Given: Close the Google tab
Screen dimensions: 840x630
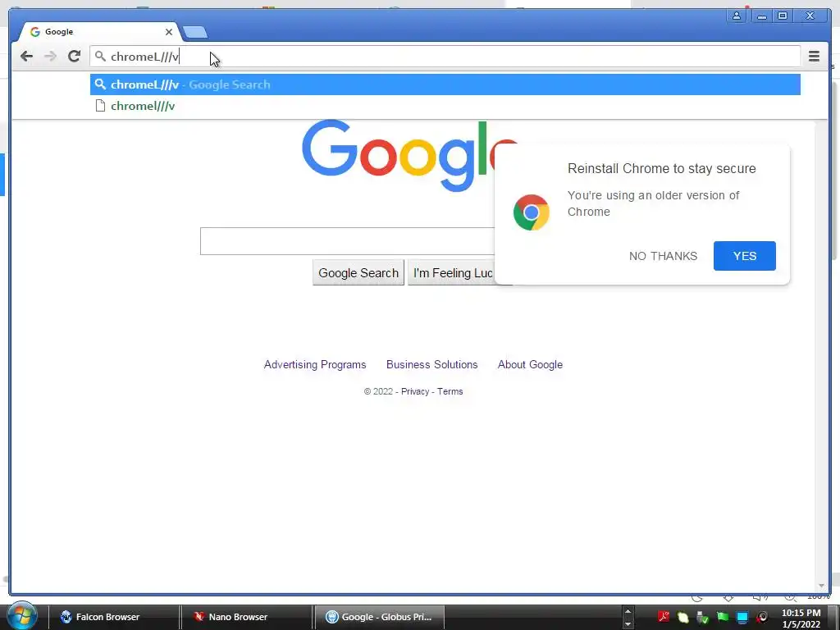Looking at the screenshot, I should click(169, 32).
